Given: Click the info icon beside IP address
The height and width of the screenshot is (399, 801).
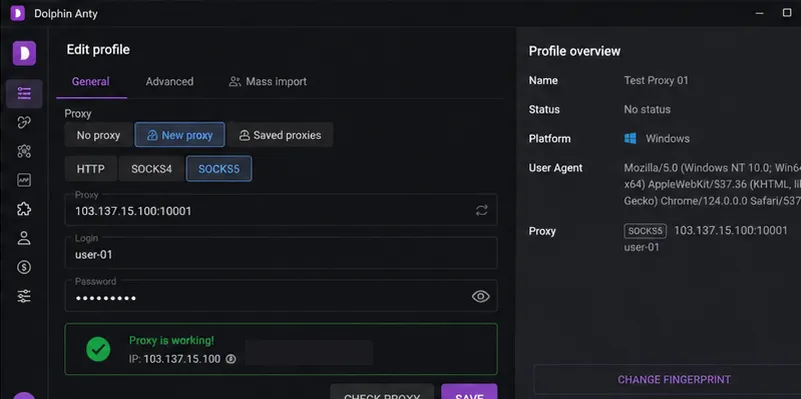Looking at the screenshot, I should coord(231,359).
